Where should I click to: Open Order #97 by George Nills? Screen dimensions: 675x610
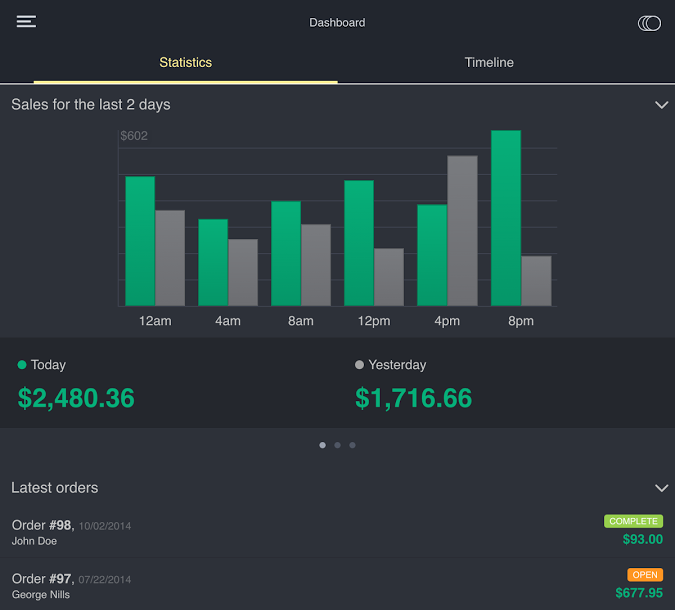(x=338, y=585)
